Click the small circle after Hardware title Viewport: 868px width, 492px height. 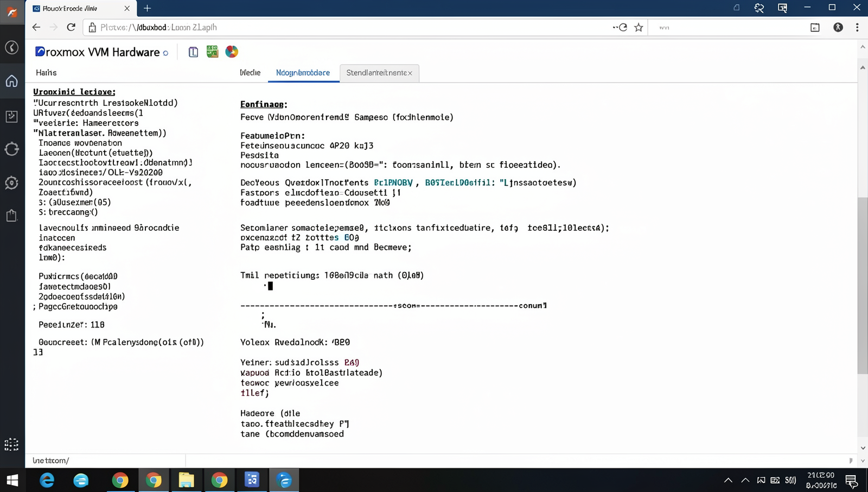(165, 53)
